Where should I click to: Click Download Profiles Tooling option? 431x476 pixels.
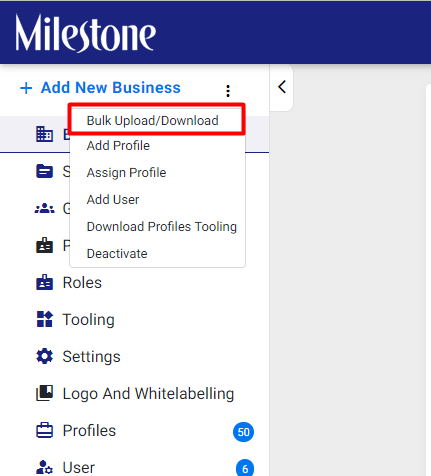(x=162, y=227)
